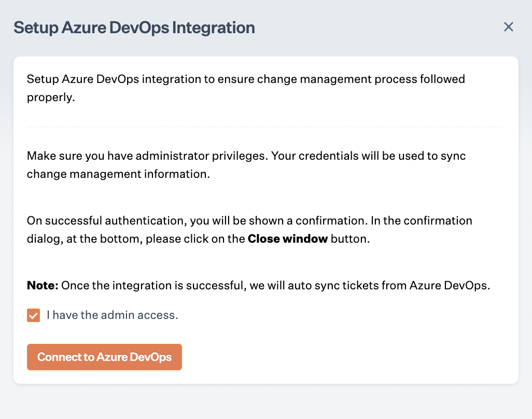The width and height of the screenshot is (532, 419).
Task: Click the Setup Azure DevOps Integration title
Action: [x=134, y=27]
